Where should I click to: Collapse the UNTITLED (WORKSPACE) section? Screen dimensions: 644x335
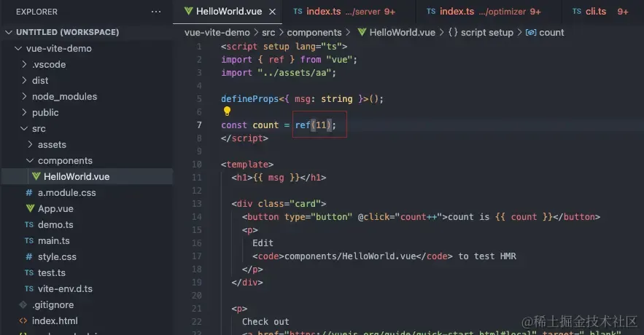pyautogui.click(x=9, y=32)
